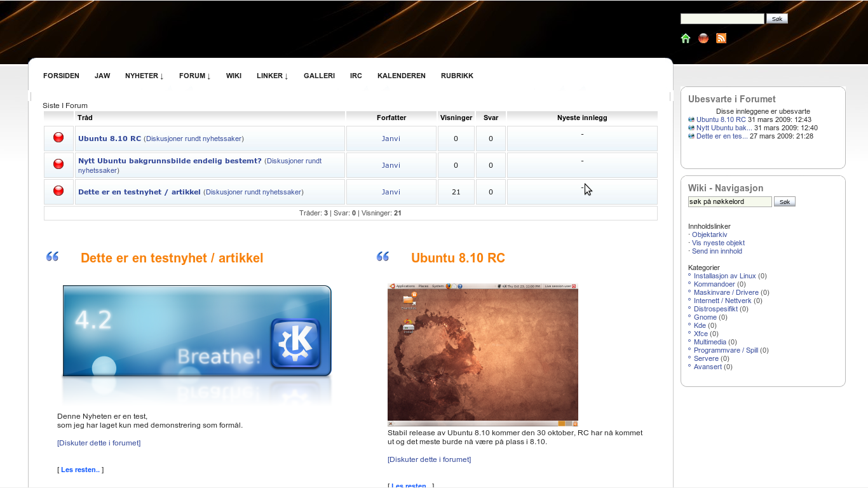868x488 pixels.
Task: Open the 'Nytt Ubuntu bakgrunnsbilde endelig bestemt?' thread
Action: click(x=170, y=161)
